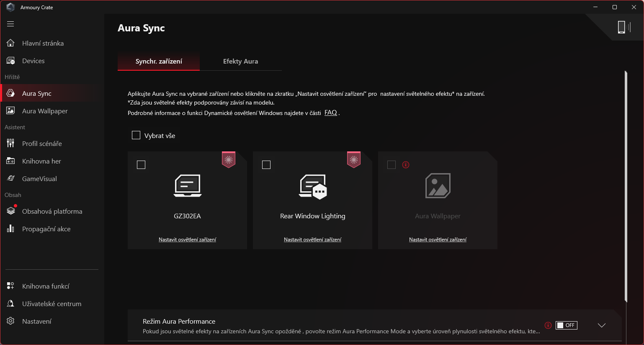The image size is (644, 345).
Task: Click the GZ302EA laptop icon
Action: [x=188, y=186]
